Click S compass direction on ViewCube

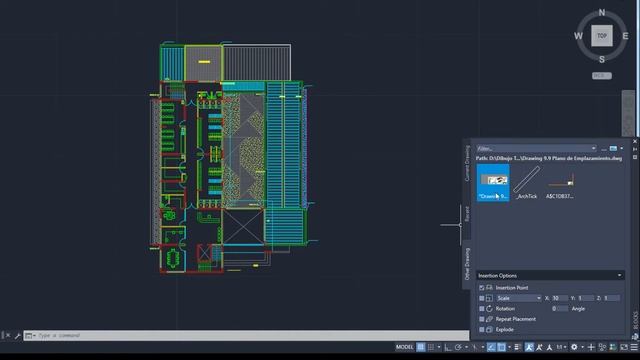coord(602,60)
